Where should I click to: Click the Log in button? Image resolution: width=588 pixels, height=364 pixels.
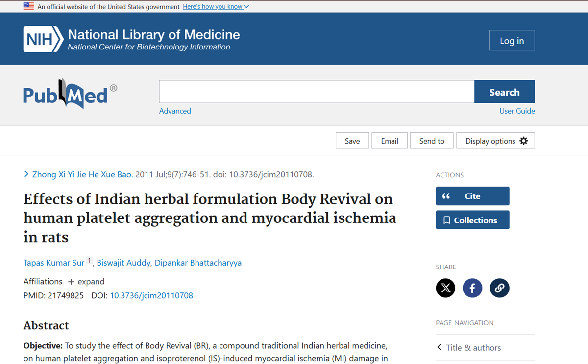(512, 40)
